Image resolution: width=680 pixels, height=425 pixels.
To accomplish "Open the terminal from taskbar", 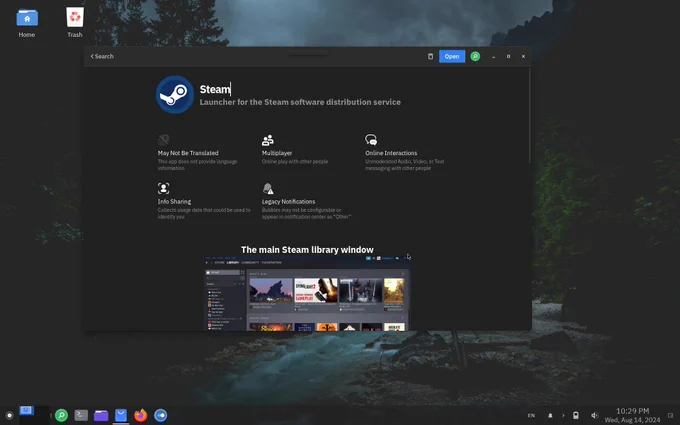I will (x=81, y=415).
